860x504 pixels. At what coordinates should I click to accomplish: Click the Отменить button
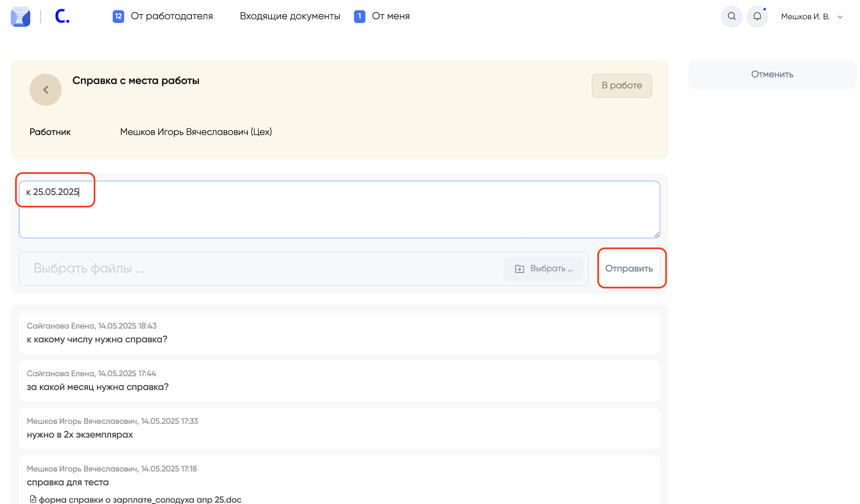click(x=772, y=74)
